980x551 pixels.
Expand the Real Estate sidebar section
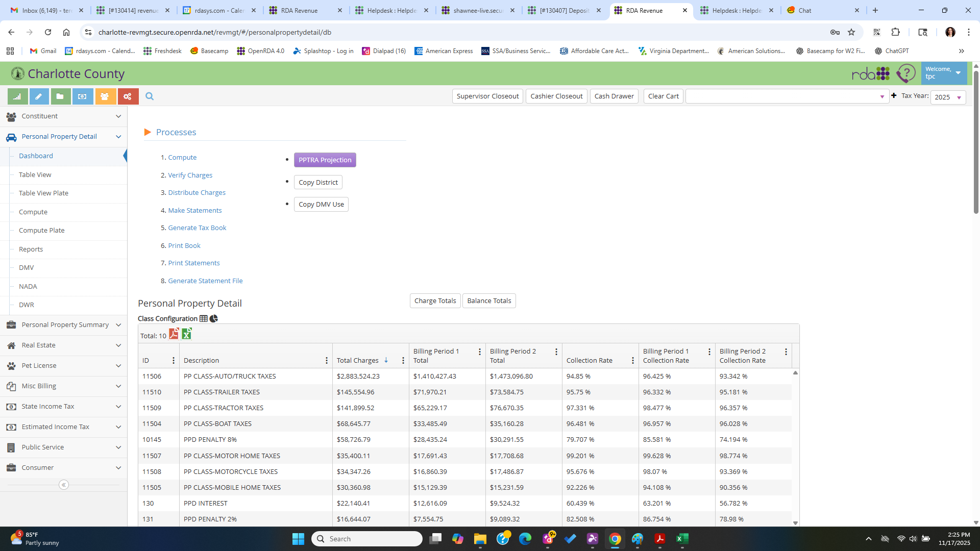click(x=63, y=345)
